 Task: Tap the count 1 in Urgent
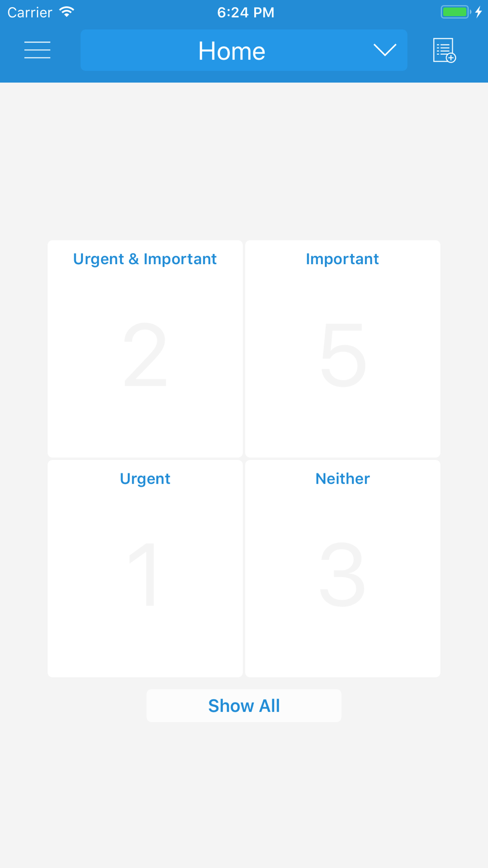(x=142, y=574)
